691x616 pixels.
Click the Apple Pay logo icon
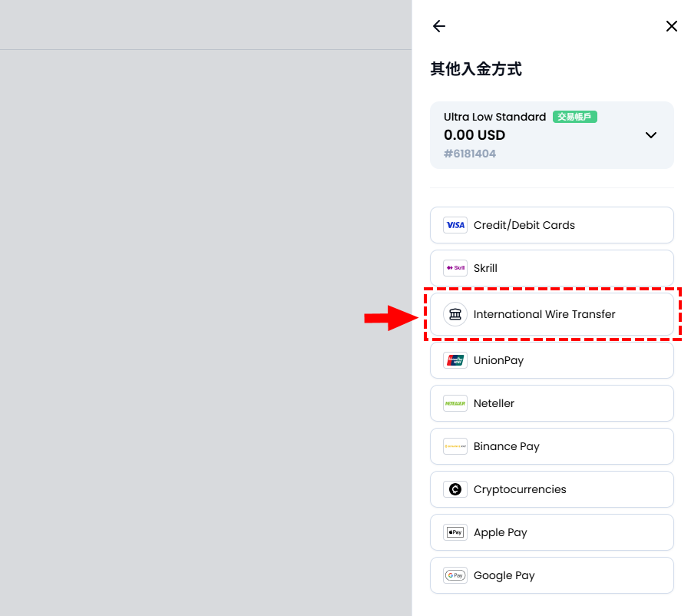tap(455, 532)
